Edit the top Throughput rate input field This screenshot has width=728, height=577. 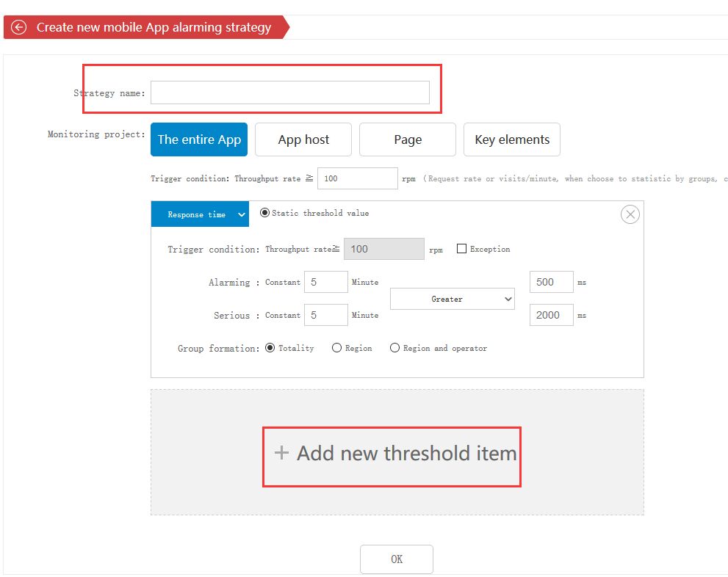357,178
